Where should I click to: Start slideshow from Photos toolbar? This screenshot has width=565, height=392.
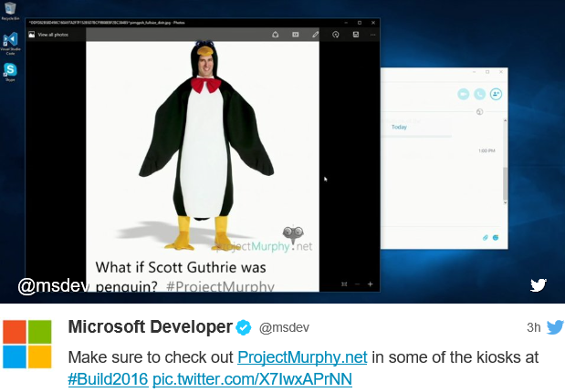tap(296, 35)
